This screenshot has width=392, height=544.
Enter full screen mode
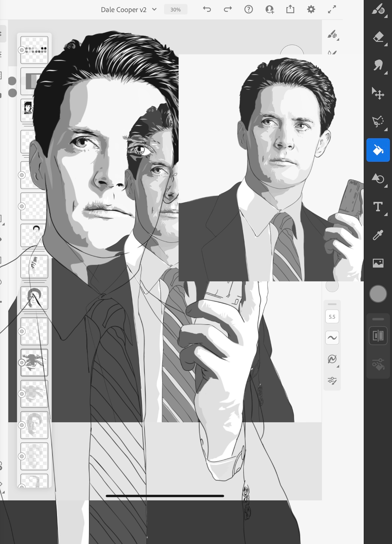coord(332,9)
